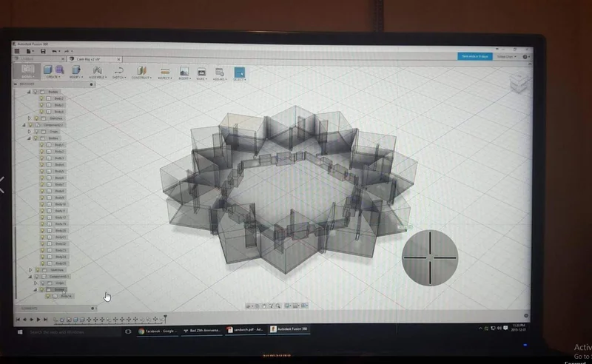This screenshot has height=364, width=592.
Task: Toggle visibility bulb of Component2:2
Action: [x=30, y=125]
